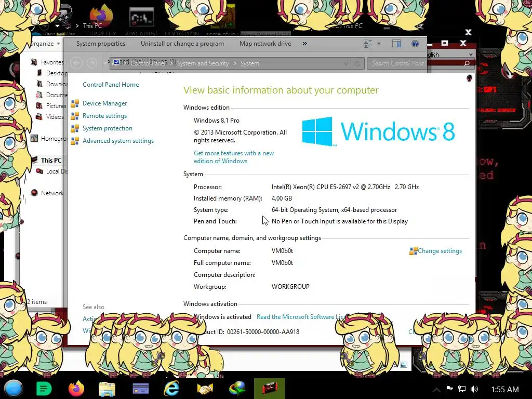
Task: Click the active red device app on taskbar
Action: (270, 389)
